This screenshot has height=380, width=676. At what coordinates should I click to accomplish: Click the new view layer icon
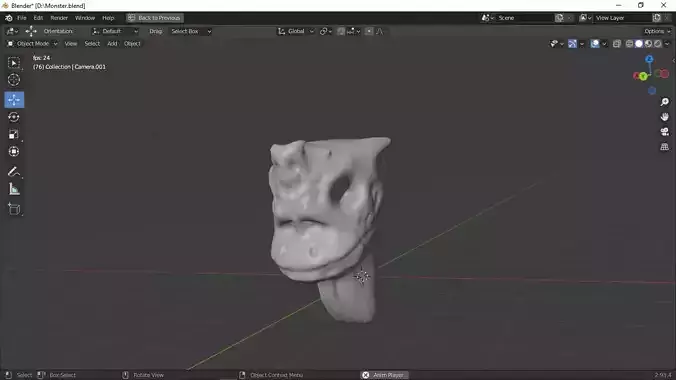657,18
